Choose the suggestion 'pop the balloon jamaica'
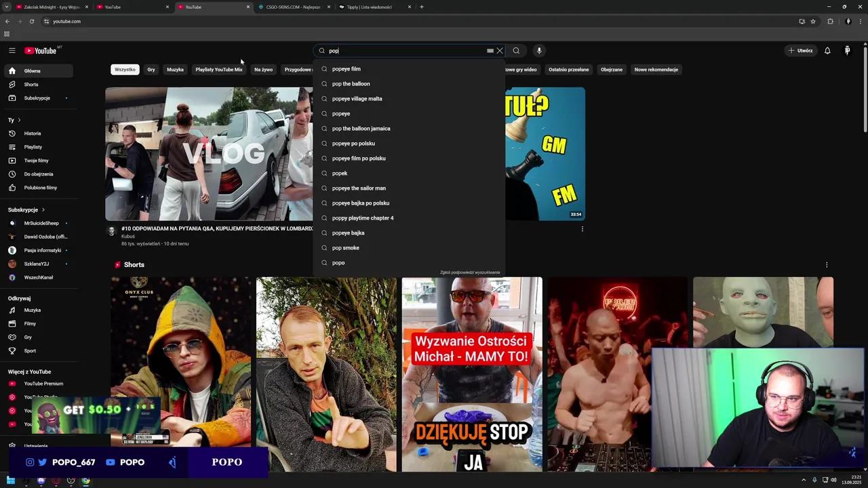 409,129
